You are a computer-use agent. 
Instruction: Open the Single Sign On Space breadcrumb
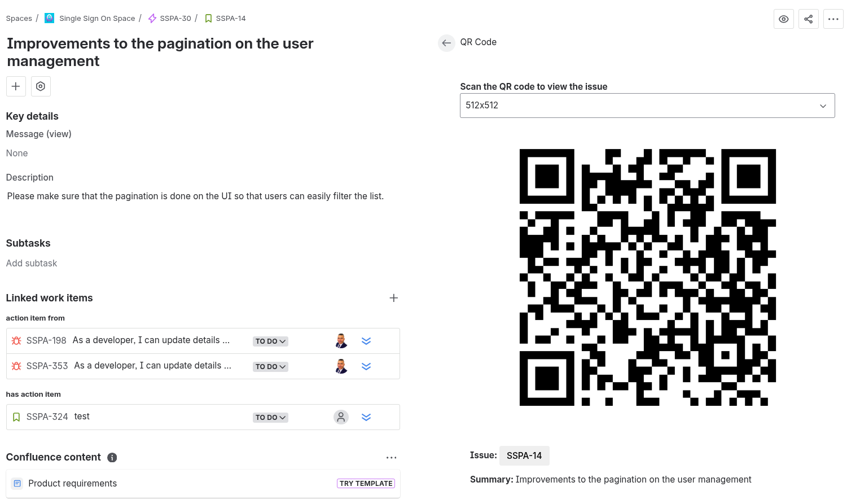[97, 19]
